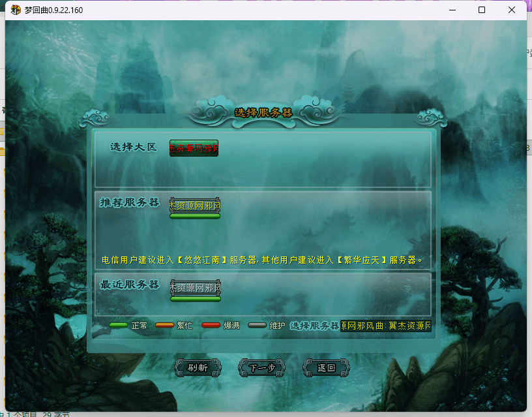Proceed with the 下一步 button

tap(261, 367)
